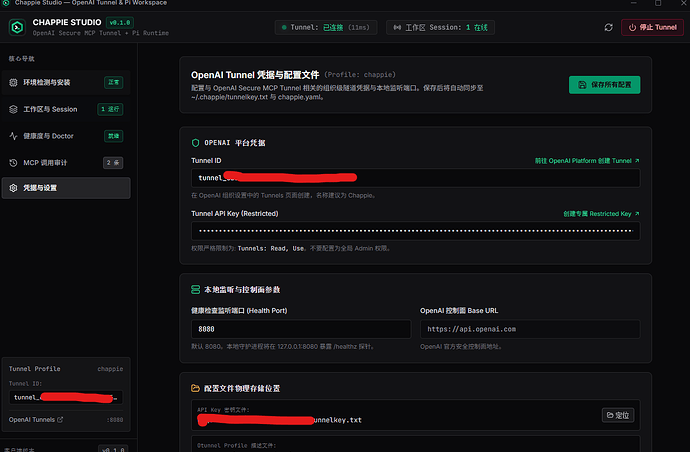Click folder icon next to 配置文件物理存储位置

pos(195,388)
